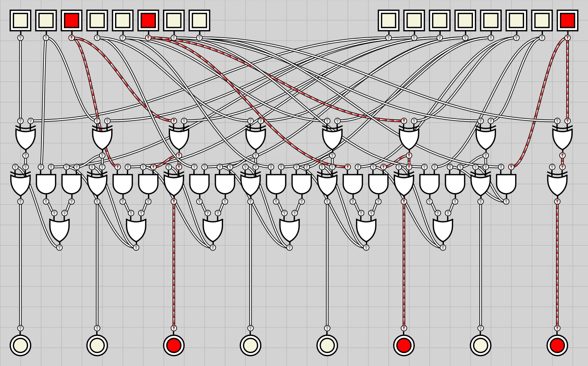The width and height of the screenshot is (588, 366).
Task: Select the second XOR gate in the top gate row
Action: tap(102, 138)
